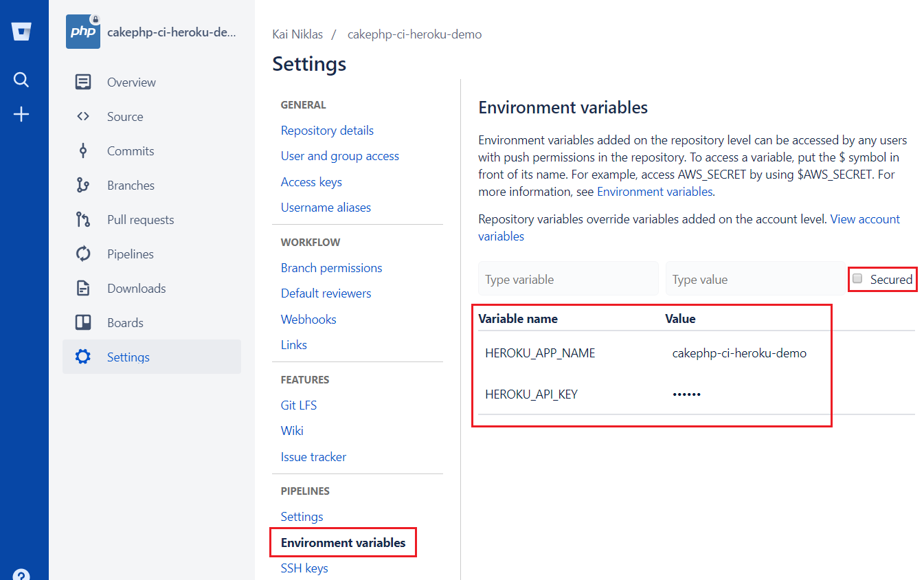Viewport: 924px width, 580px height.
Task: Click the Pull requests icon
Action: (x=83, y=220)
